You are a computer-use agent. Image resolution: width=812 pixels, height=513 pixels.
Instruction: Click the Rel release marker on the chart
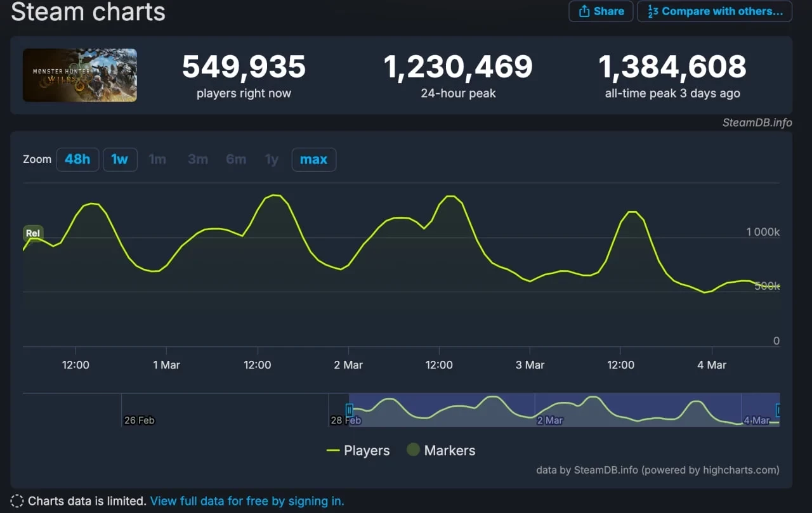[33, 233]
